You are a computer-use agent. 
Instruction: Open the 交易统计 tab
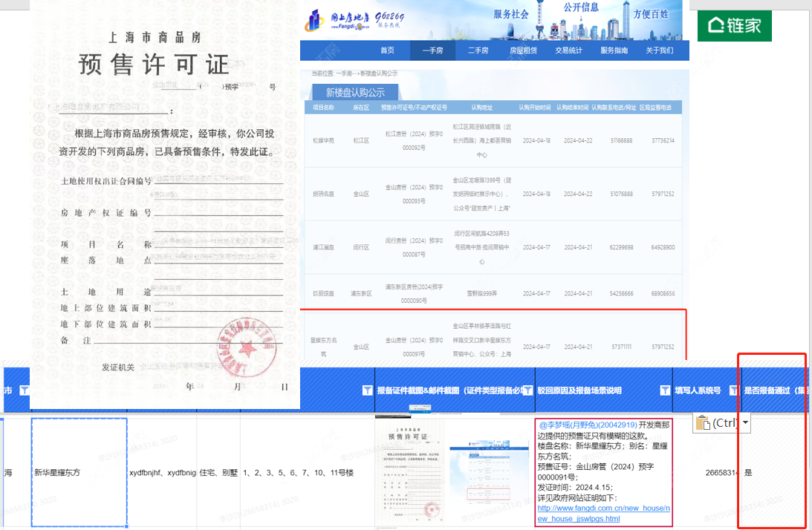[570, 50]
